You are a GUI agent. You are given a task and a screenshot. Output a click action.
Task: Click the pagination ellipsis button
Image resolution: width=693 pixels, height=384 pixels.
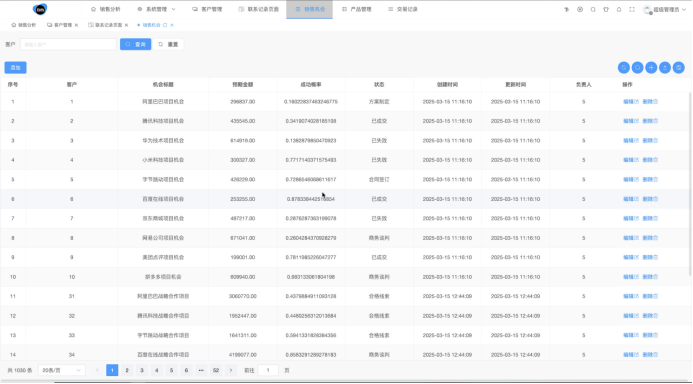201,370
